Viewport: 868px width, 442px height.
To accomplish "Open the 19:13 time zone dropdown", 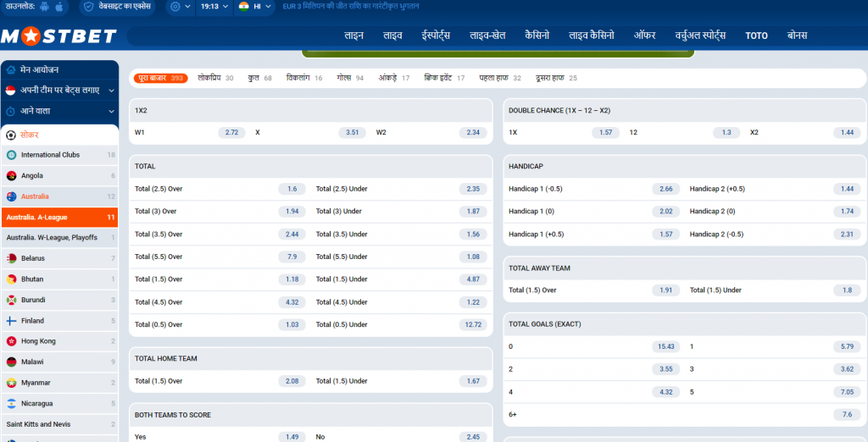I will click(x=214, y=7).
